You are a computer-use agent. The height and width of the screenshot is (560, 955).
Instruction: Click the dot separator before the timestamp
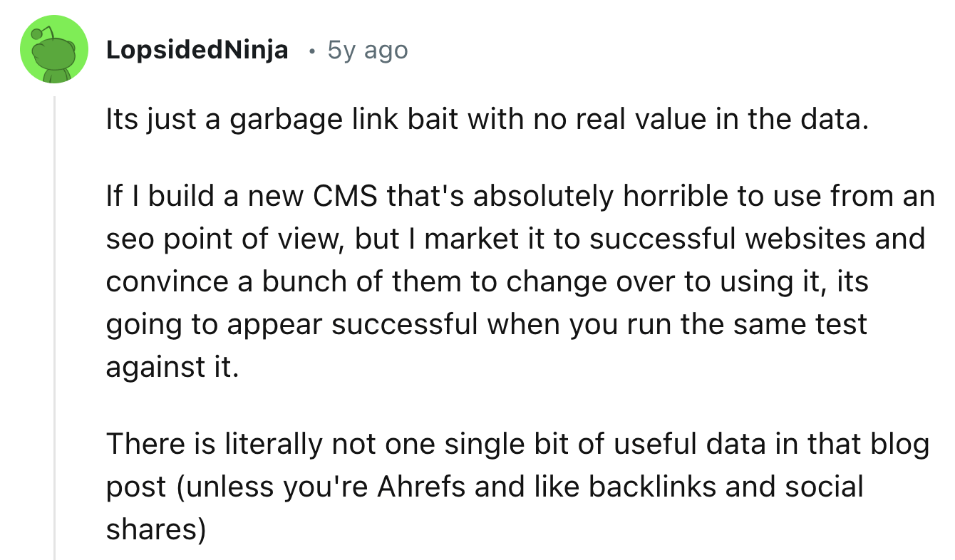pos(311,51)
